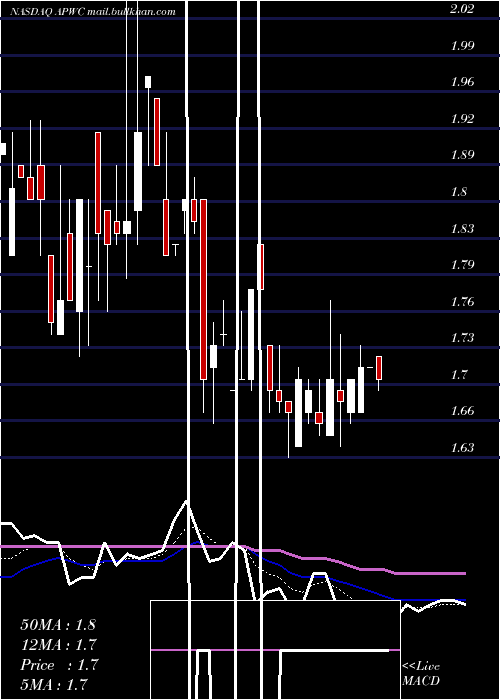Click the 1.66 price axis label
This screenshot has height=700, width=500.
[462, 411]
